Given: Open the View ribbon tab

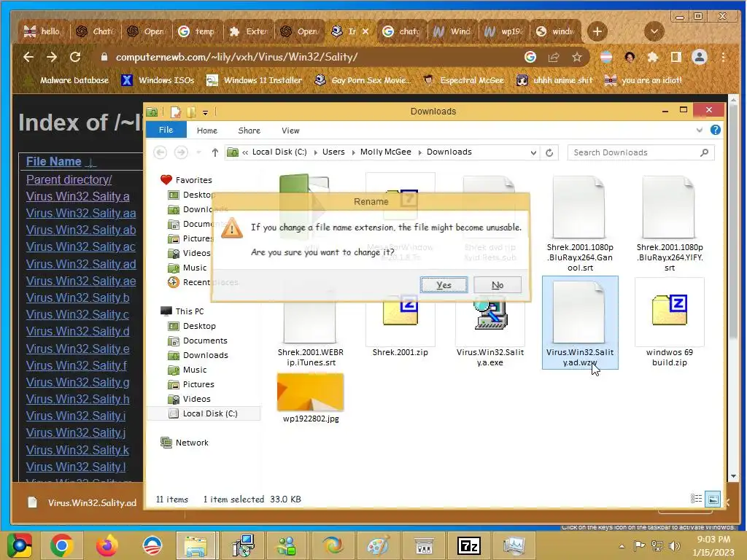Looking at the screenshot, I should coord(290,131).
